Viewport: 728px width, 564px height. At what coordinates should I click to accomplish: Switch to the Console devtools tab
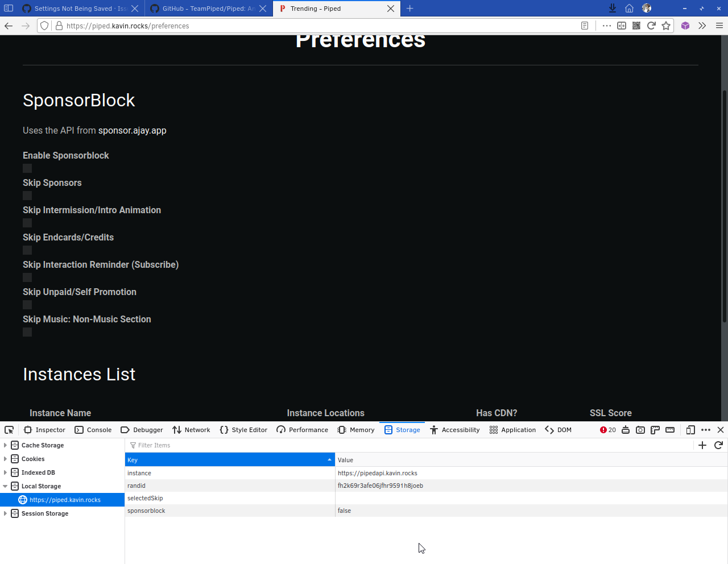(x=93, y=430)
